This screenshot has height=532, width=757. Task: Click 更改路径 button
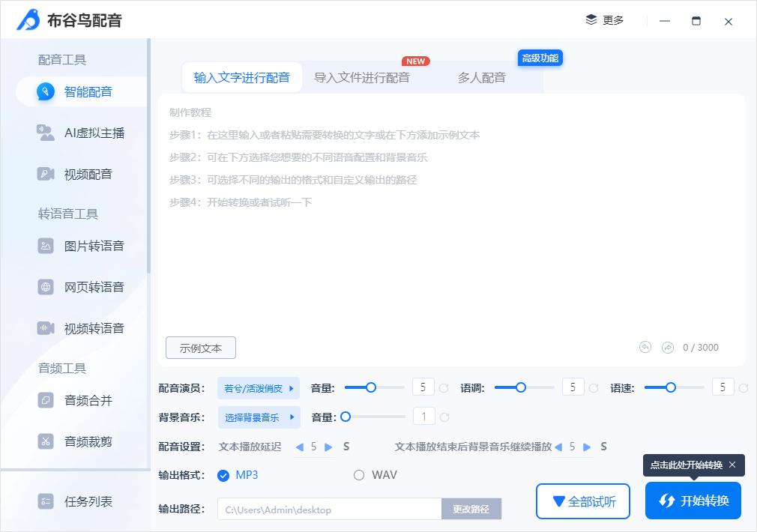[471, 509]
